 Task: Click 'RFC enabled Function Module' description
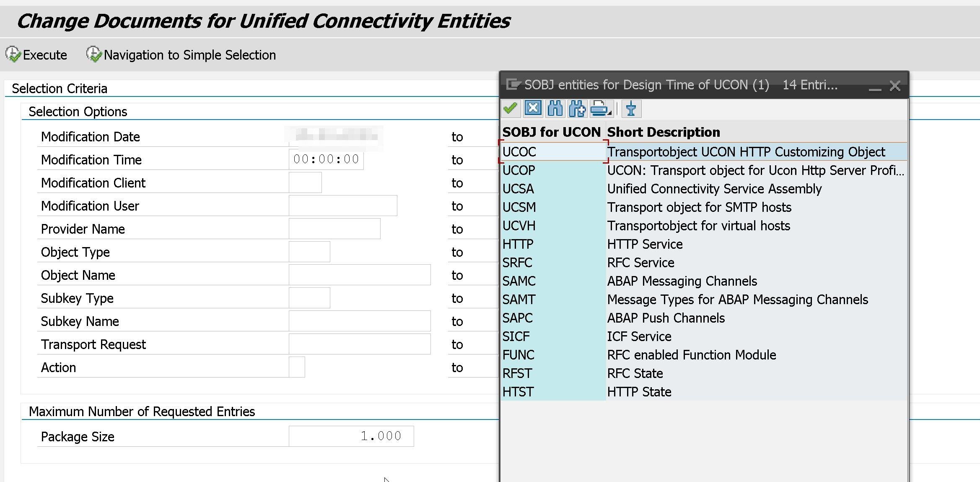point(692,355)
